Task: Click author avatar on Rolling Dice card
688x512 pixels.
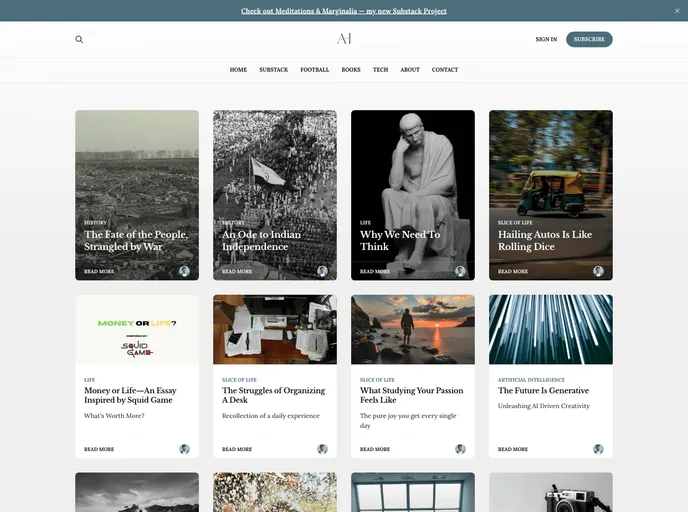Action: (x=598, y=271)
